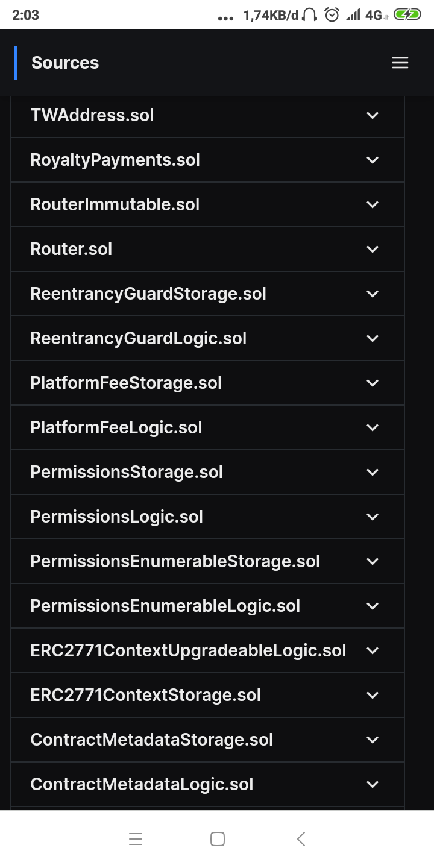This screenshot has height=868, width=434.
Task: Open ERC2771ContextUpgradeableLogic.sol entry
Action: 188,650
